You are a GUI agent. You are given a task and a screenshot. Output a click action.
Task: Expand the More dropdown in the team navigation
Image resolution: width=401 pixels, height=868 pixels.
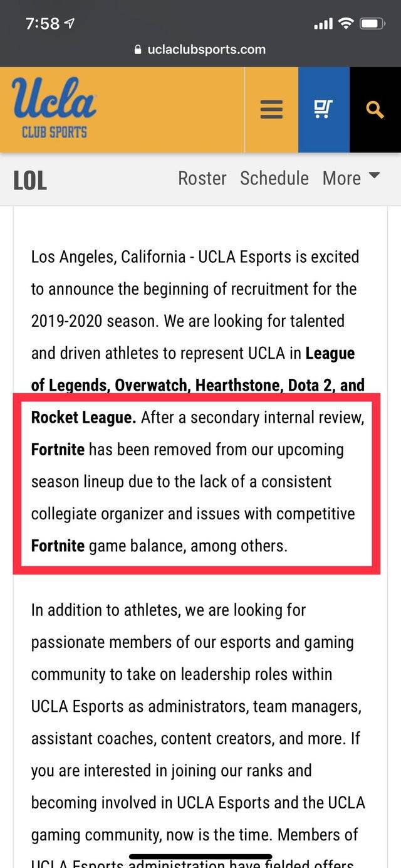pyautogui.click(x=351, y=178)
